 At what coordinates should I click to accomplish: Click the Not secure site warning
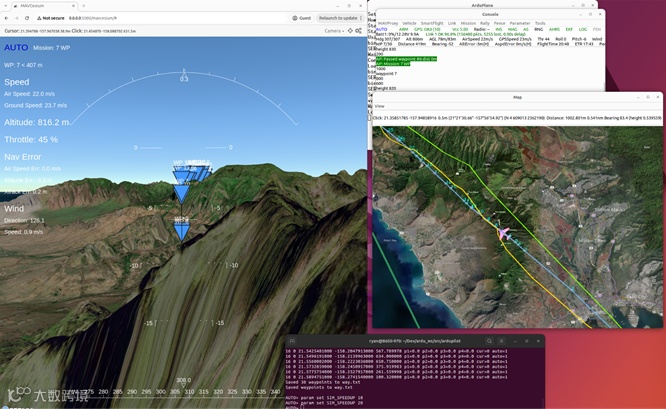tap(51, 18)
